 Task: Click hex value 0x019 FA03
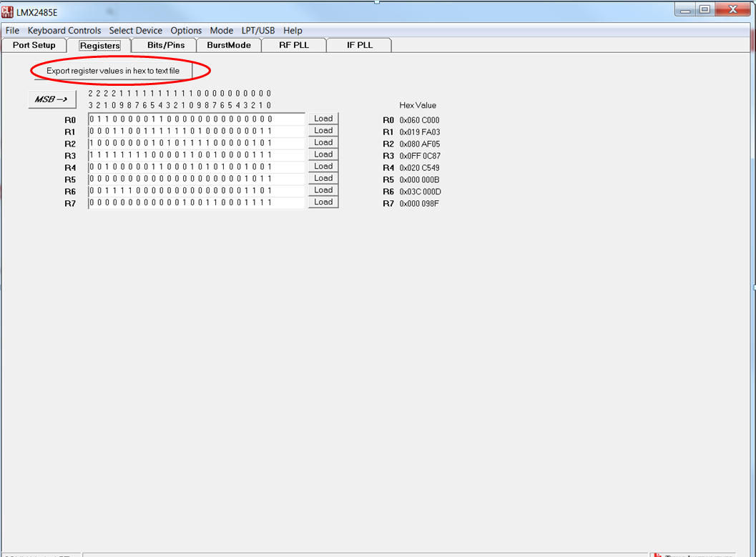point(419,132)
